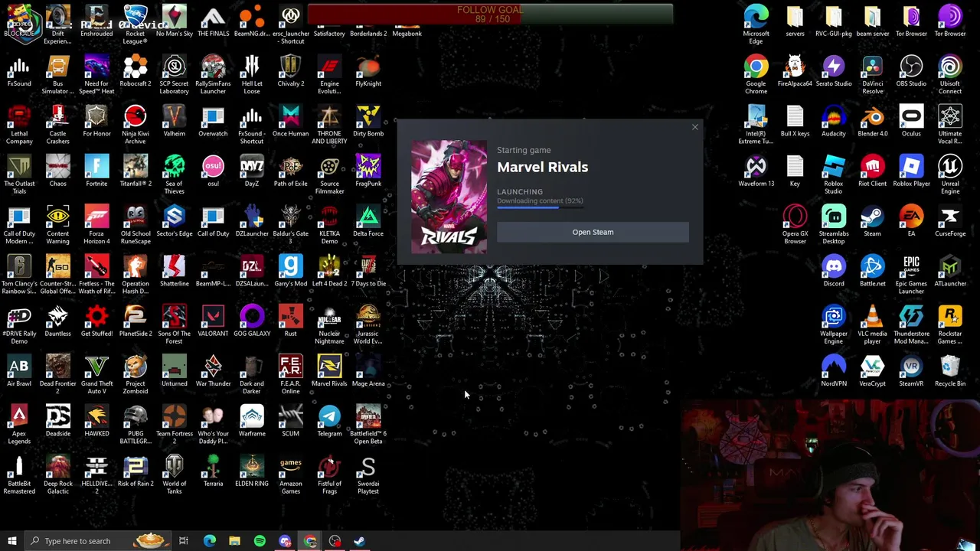980x551 pixels.
Task: Open the Discord desktop icon
Action: [833, 271]
